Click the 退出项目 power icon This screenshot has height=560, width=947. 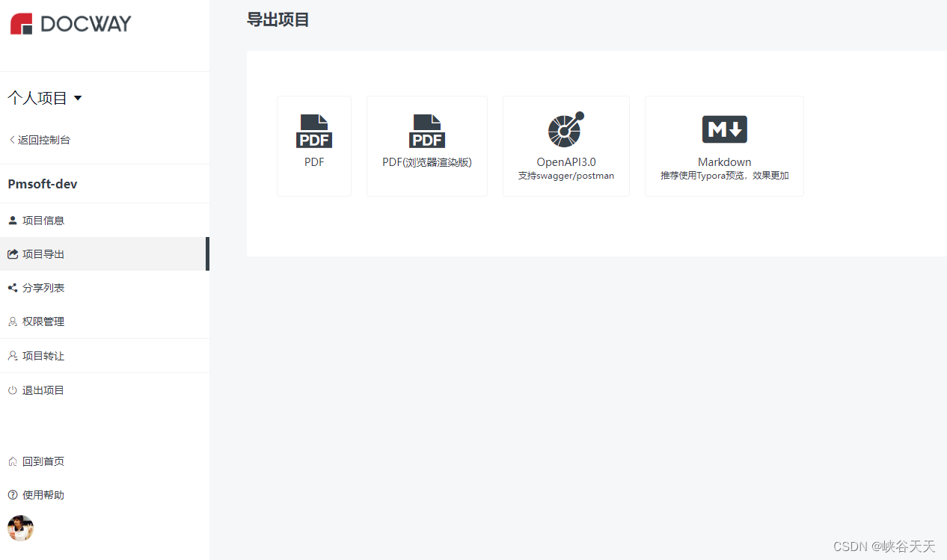tap(12, 390)
